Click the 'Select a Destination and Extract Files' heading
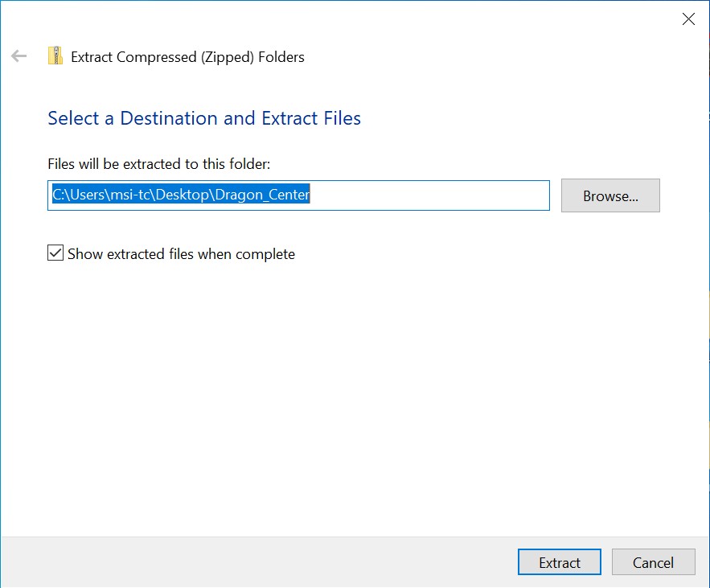 (204, 118)
